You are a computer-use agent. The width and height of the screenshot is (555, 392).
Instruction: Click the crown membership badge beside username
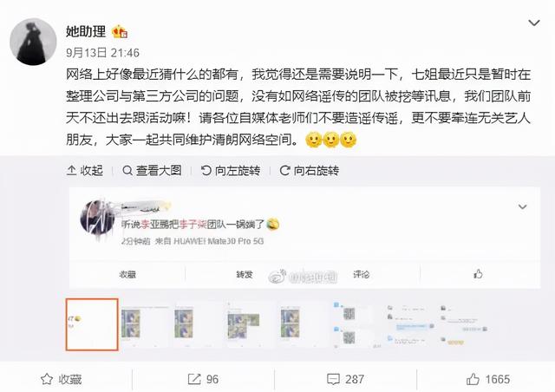coord(120,32)
